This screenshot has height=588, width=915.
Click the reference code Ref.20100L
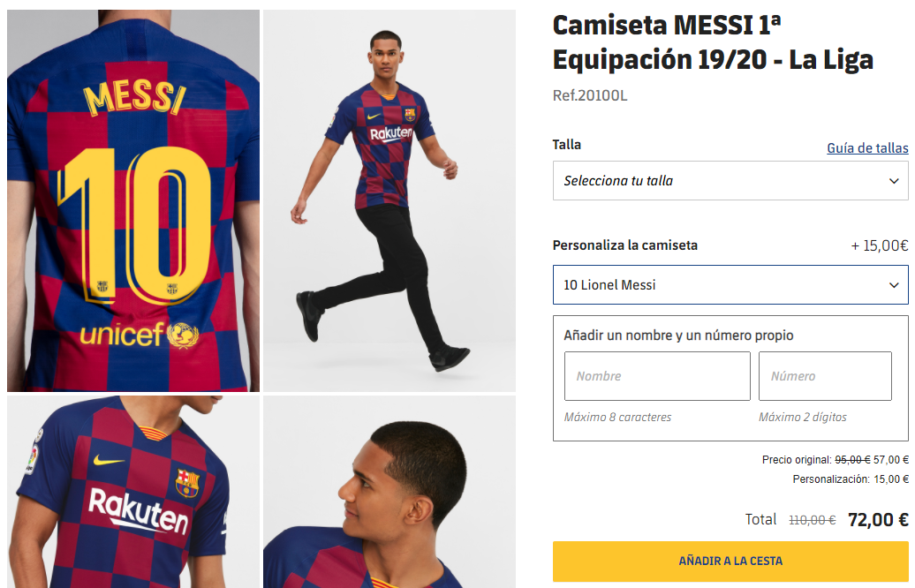[x=590, y=95]
